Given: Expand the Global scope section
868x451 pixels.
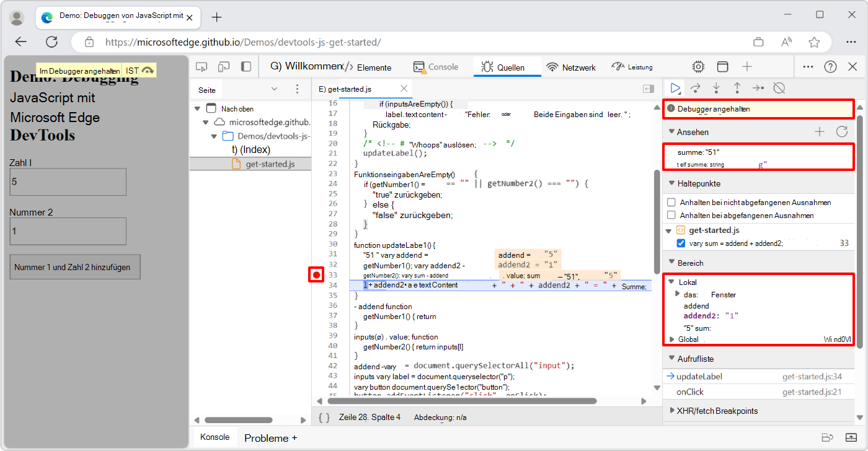Looking at the screenshot, I should 673,339.
